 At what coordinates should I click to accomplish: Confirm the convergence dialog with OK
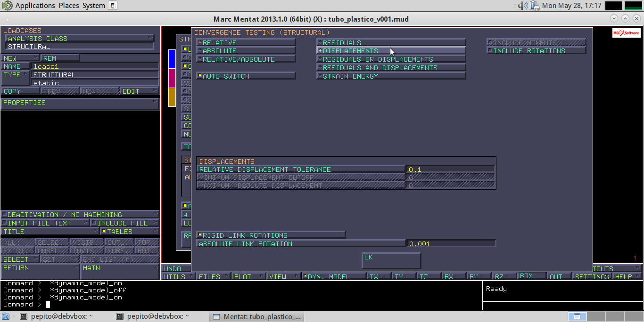pyautogui.click(x=391, y=260)
